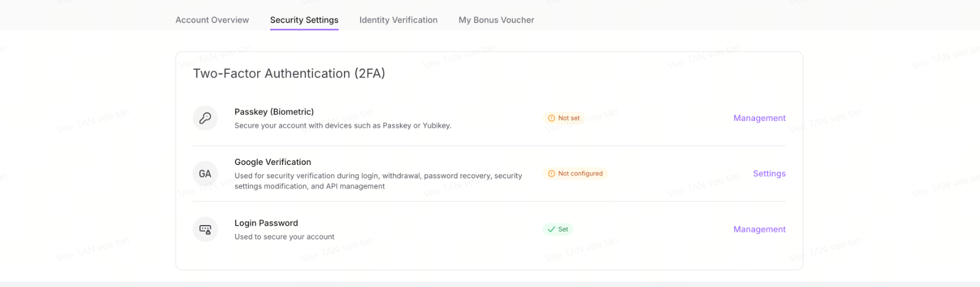Click the Login Password lock icon
The height and width of the screenshot is (287, 980).
205,229
